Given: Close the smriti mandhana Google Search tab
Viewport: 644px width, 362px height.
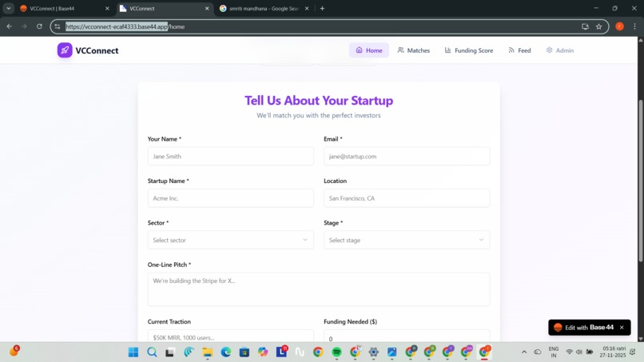Looking at the screenshot, I should (x=306, y=8).
